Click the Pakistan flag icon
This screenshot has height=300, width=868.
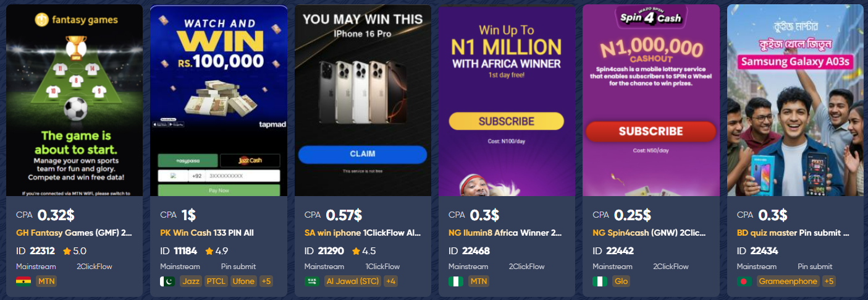click(x=167, y=281)
